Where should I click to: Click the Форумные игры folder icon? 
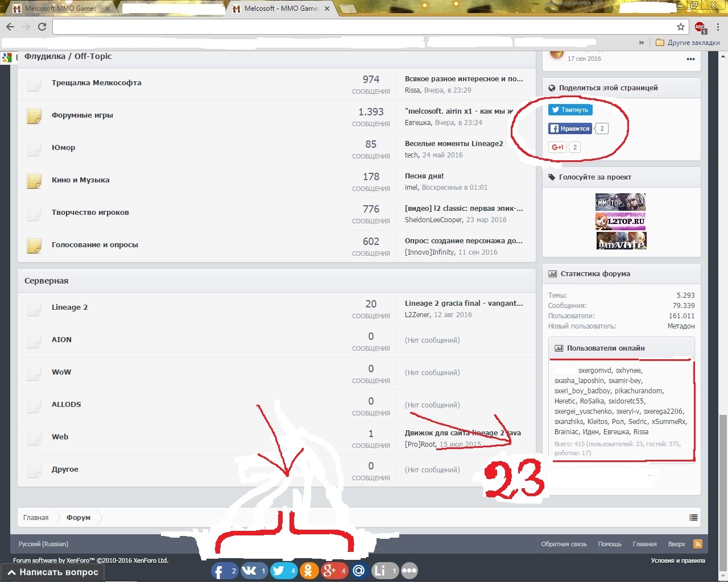[x=34, y=116]
